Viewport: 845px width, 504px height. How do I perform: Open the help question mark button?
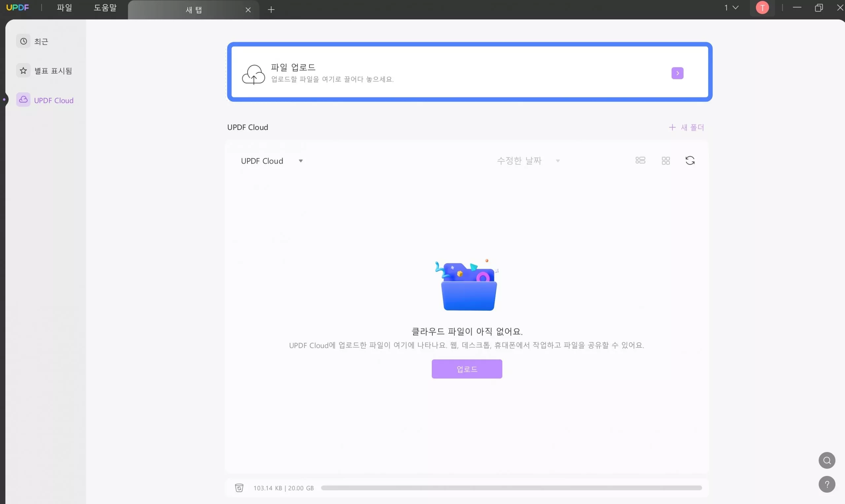[x=827, y=484]
